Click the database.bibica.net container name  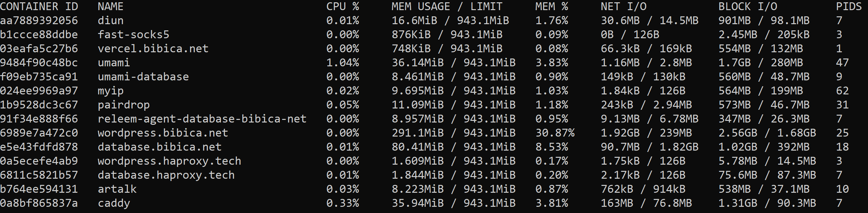(159, 147)
